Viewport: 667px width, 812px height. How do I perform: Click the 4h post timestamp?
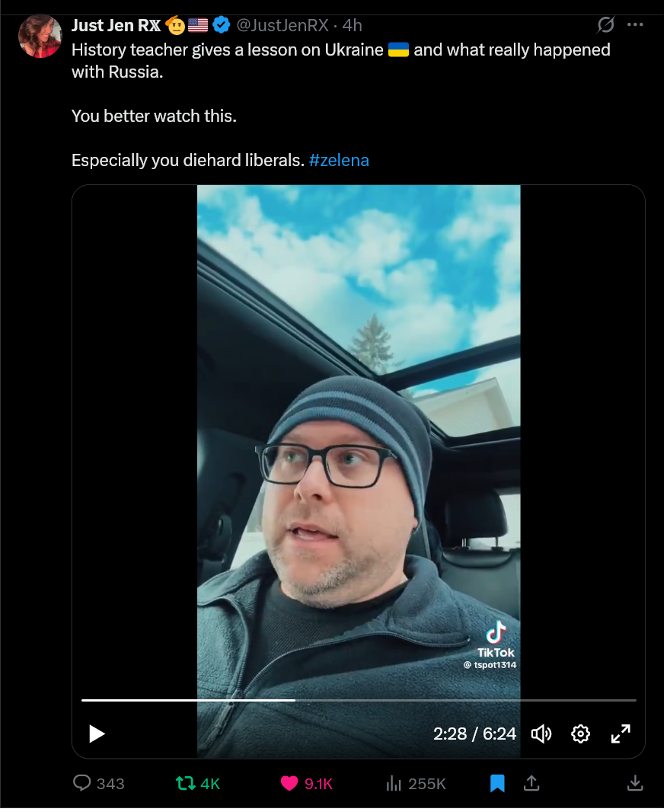coord(352,25)
